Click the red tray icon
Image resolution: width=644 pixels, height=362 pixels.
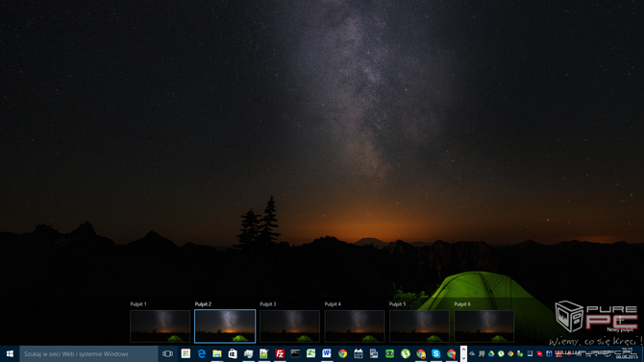[539, 353]
